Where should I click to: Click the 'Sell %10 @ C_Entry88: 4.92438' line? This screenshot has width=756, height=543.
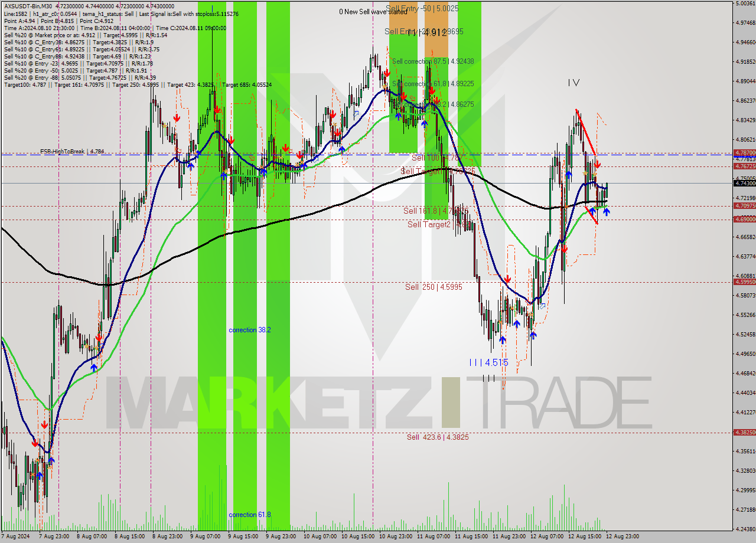click(77, 57)
